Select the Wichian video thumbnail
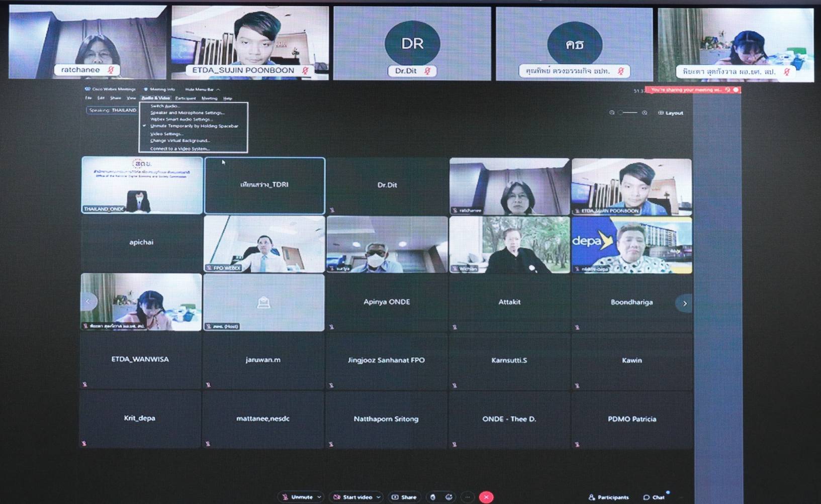Screen dimensions: 821x504 point(509,245)
